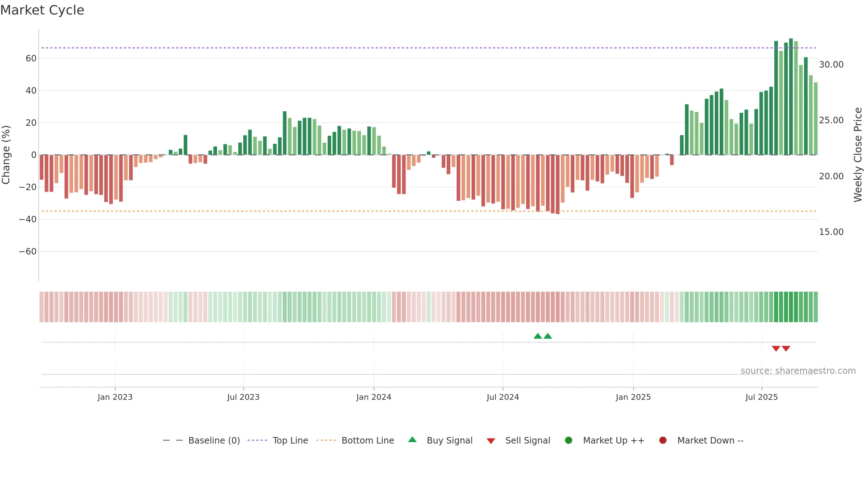Click the Jul 2024 axis label

(503, 397)
